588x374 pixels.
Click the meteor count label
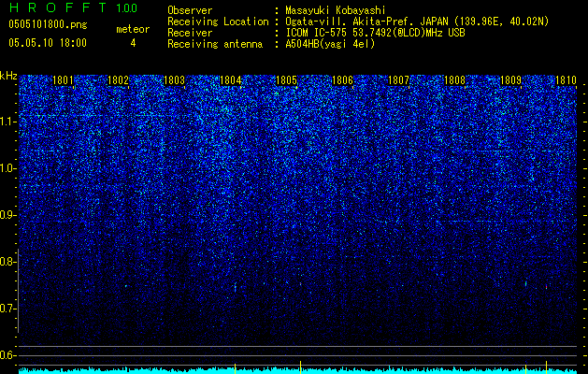(133, 29)
